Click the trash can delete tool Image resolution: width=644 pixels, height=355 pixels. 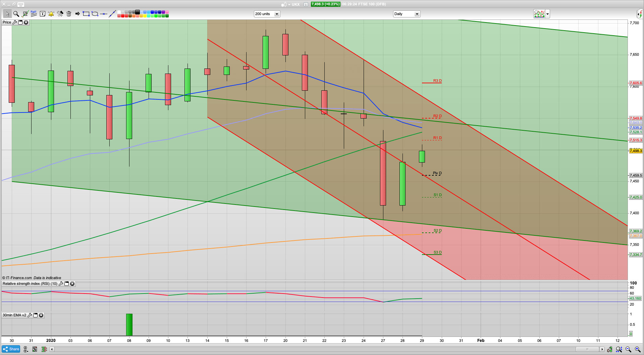tap(69, 14)
